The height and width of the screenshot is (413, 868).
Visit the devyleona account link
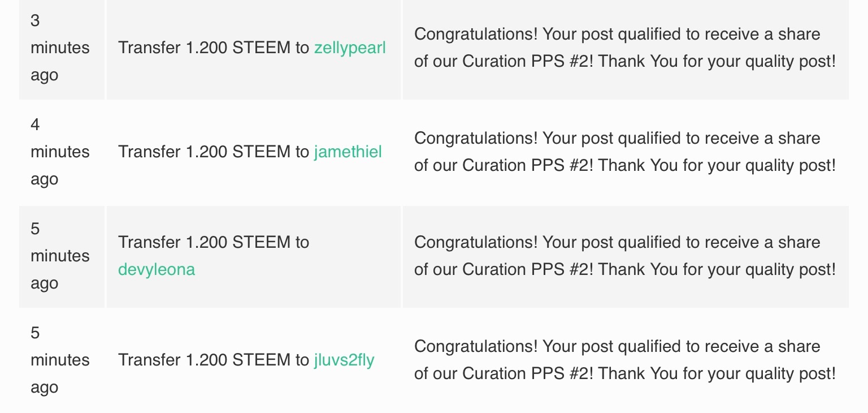coord(157,269)
